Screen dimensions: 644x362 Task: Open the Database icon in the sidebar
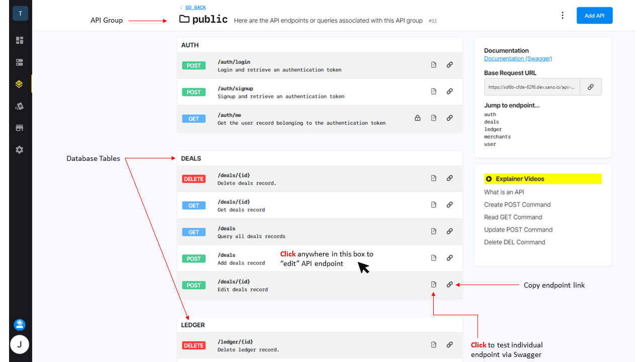[x=20, y=62]
